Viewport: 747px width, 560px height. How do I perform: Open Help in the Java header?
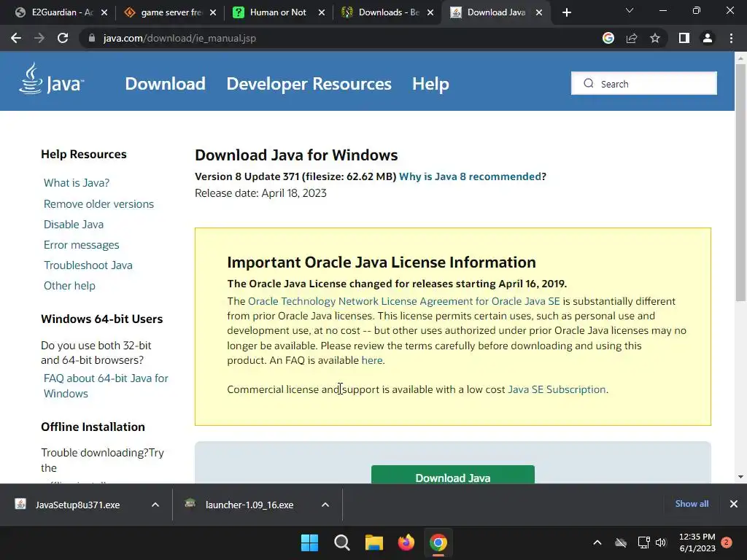click(x=430, y=84)
